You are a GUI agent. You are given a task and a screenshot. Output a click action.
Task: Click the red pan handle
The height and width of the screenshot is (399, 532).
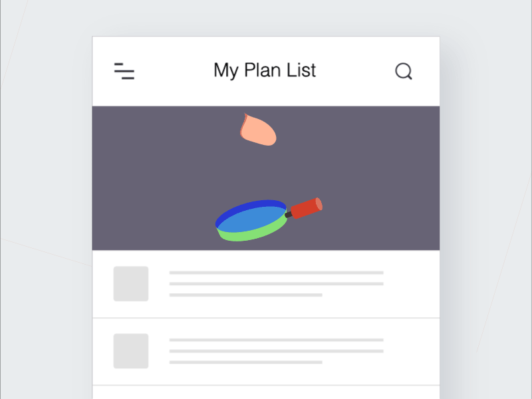coord(307,208)
